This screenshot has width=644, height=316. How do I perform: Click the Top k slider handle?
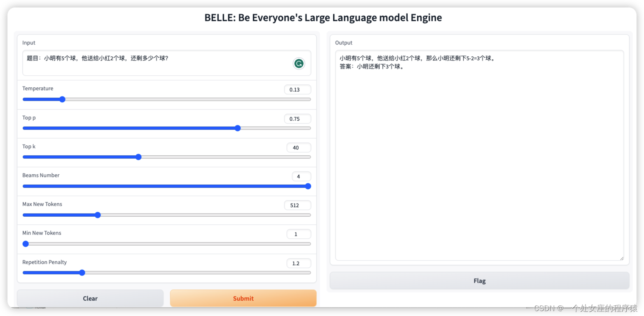coord(138,157)
